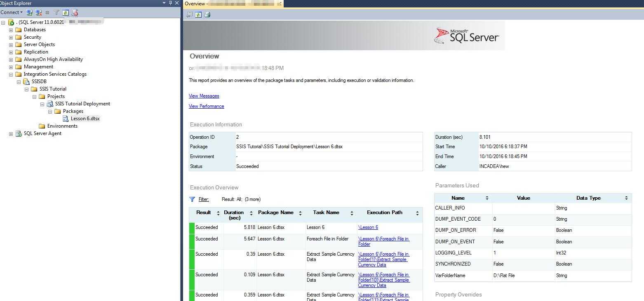Screen dimensions: 644x301
Task: Click the Filter funnel icon in Object Explorer
Action: click(56, 13)
